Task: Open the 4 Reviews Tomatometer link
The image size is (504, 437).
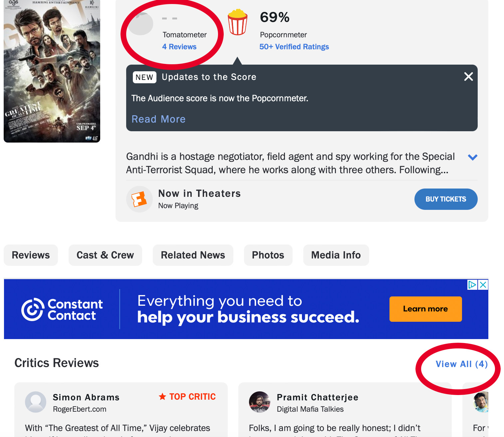Action: (x=179, y=47)
